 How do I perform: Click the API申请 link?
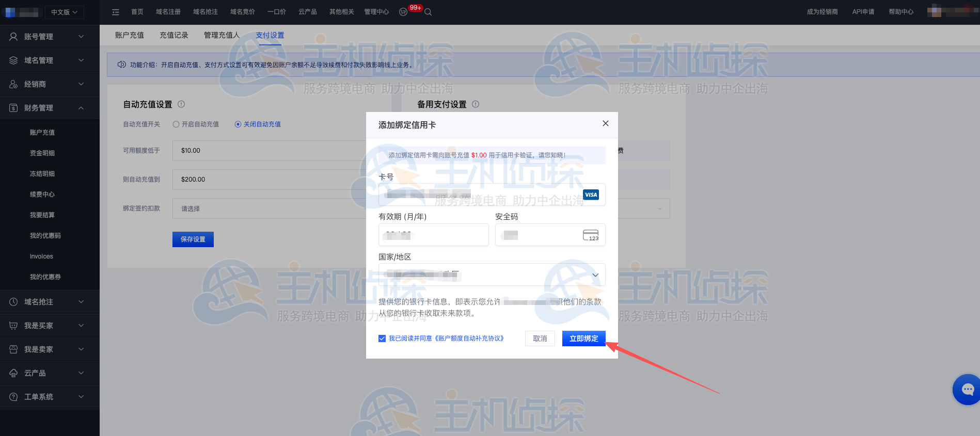pos(863,12)
